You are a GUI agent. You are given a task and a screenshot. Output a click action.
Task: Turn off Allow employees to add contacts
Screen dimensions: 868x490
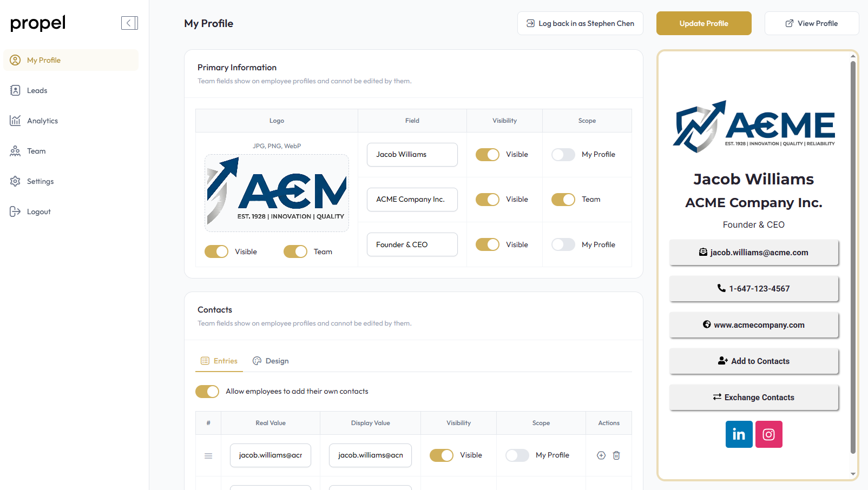click(207, 392)
